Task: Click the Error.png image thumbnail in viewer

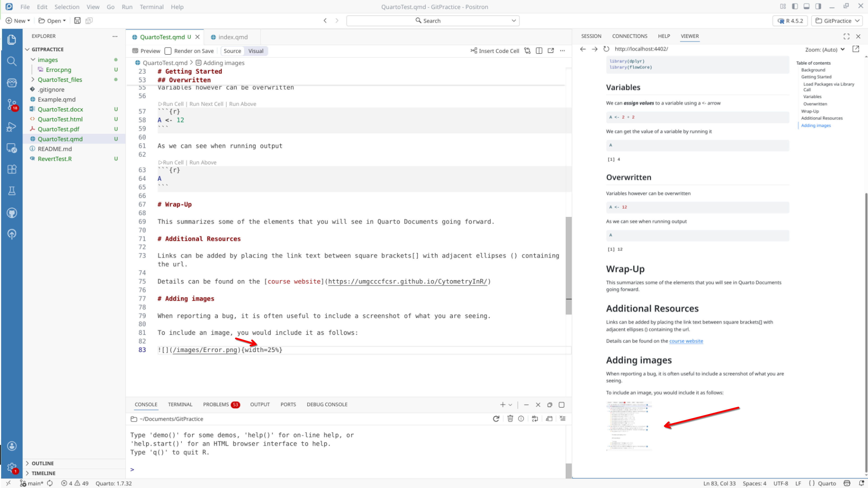Action: 629,426
